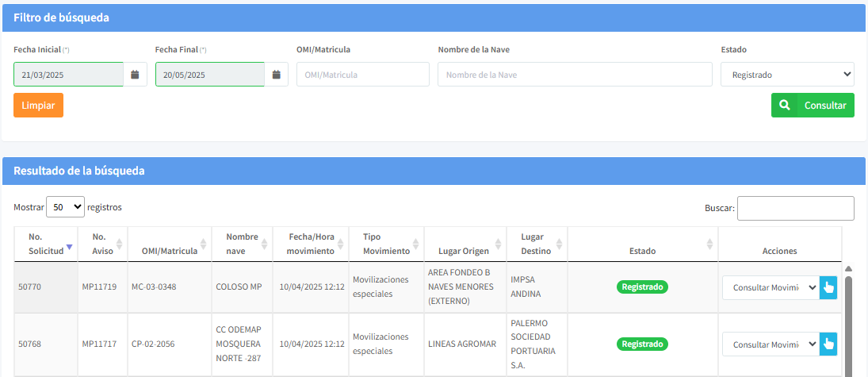The height and width of the screenshot is (377, 868).
Task: Sort by No. Solicitud column arrow
Action: click(69, 247)
